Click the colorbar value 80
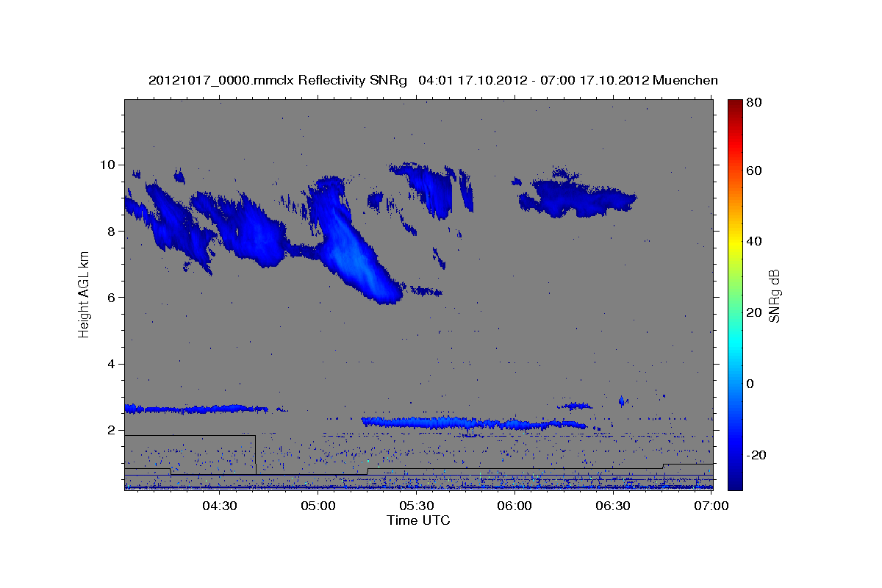The width and height of the screenshot is (882, 588). coord(754,103)
